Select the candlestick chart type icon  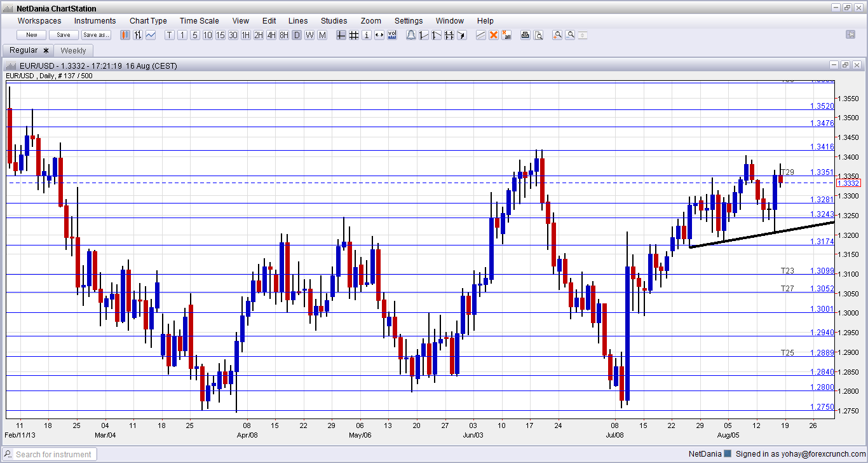click(x=125, y=35)
